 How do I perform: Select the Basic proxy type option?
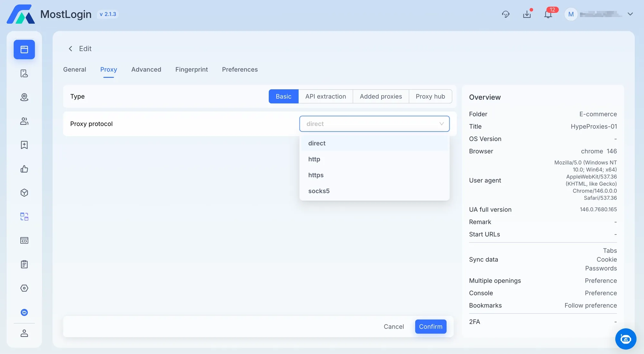coord(283,96)
